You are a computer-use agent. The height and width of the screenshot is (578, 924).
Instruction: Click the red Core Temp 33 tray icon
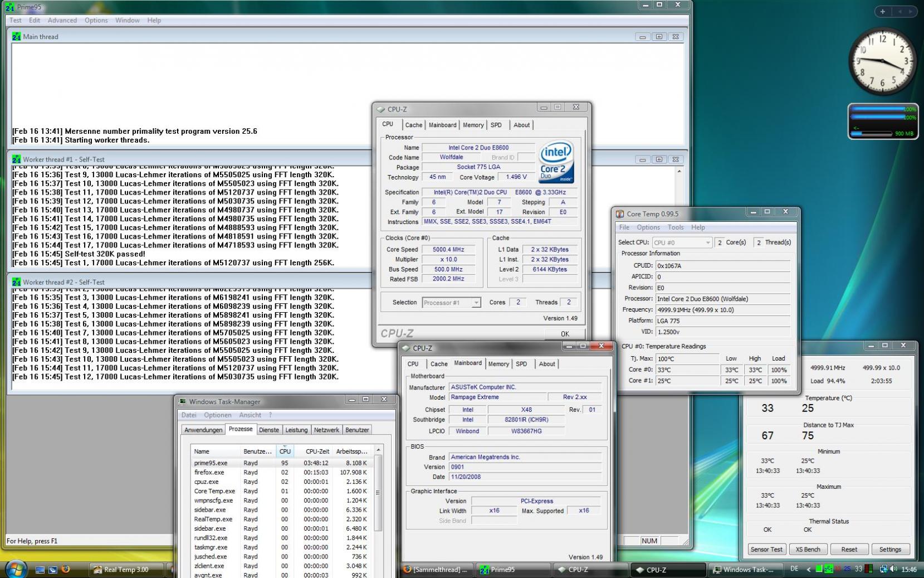click(838, 569)
